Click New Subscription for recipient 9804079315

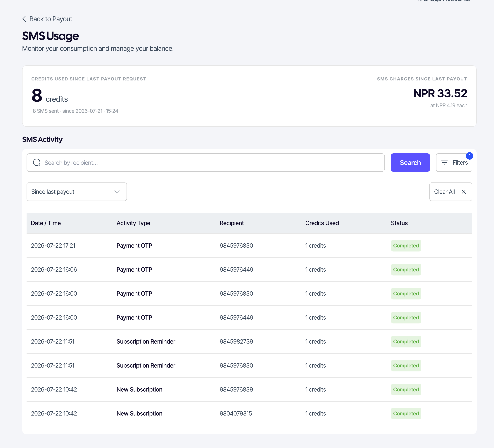tap(139, 413)
